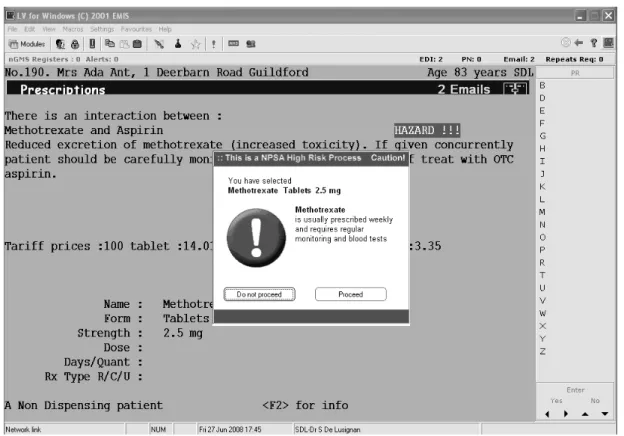Click the Prescriptions header bar
The width and height of the screenshot is (624, 436).
coord(267,88)
